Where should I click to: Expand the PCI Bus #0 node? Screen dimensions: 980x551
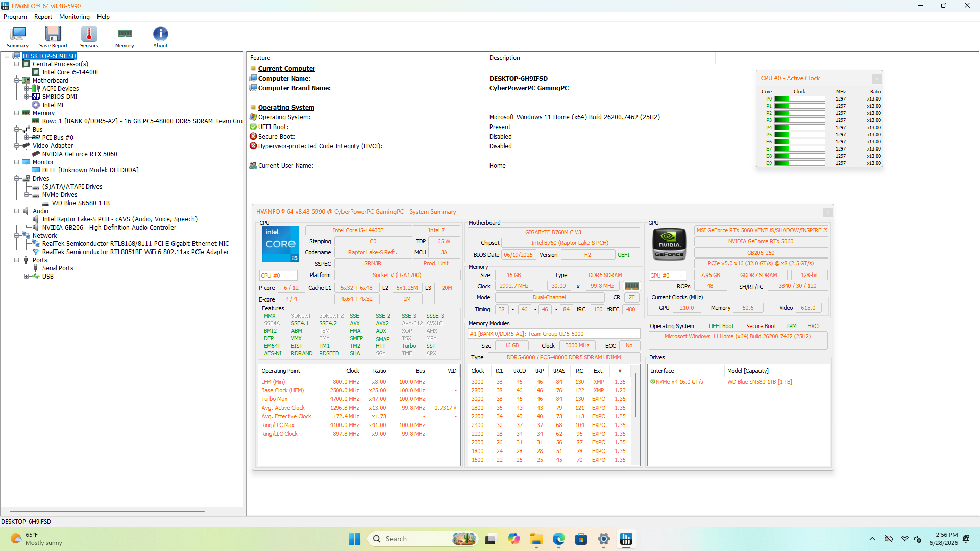pos(27,138)
